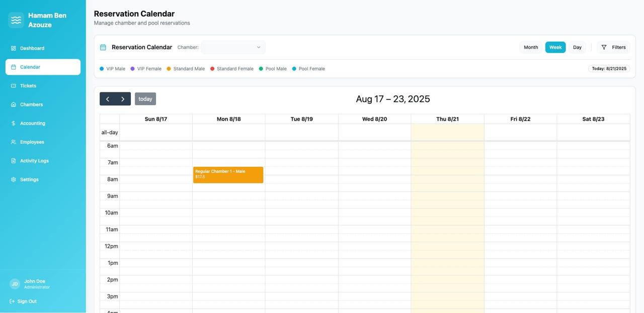Viewport: 644px width, 313px height.
Task: Click the Mon 8/18 column header
Action: coord(229,119)
